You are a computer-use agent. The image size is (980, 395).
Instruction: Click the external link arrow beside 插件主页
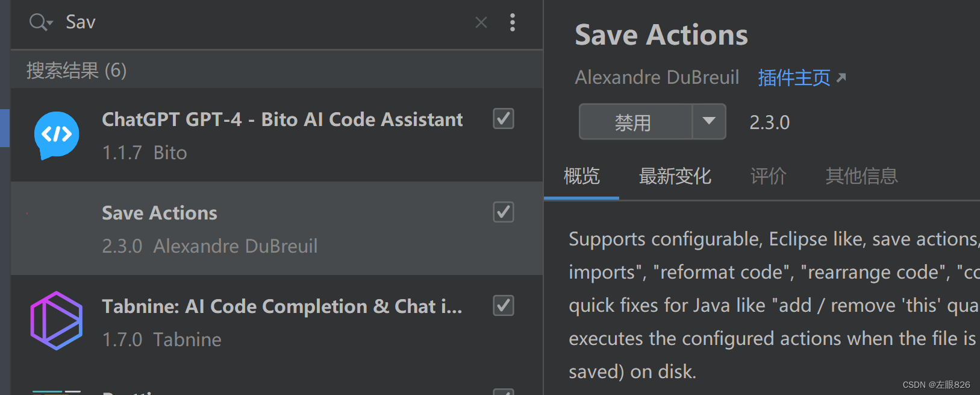(841, 77)
